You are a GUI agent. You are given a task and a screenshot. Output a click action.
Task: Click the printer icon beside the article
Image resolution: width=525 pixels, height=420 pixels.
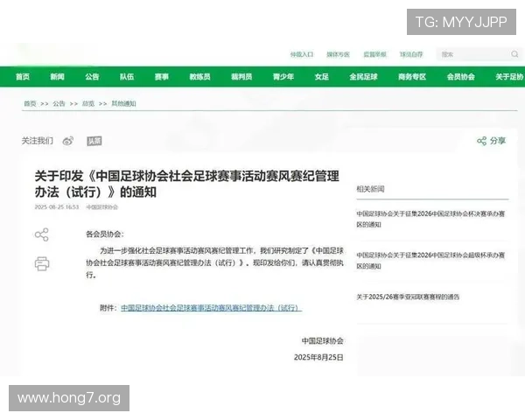[x=42, y=263]
